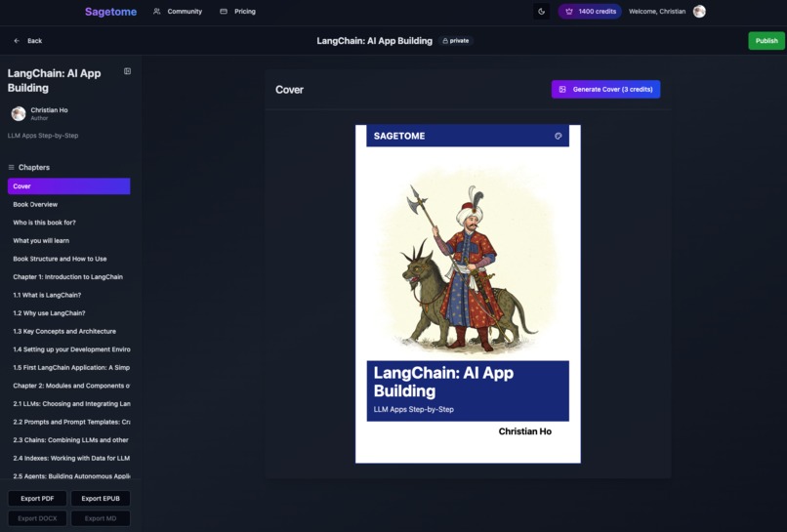
Task: Click Christian Ho author avatar in sidebar
Action: (19, 114)
